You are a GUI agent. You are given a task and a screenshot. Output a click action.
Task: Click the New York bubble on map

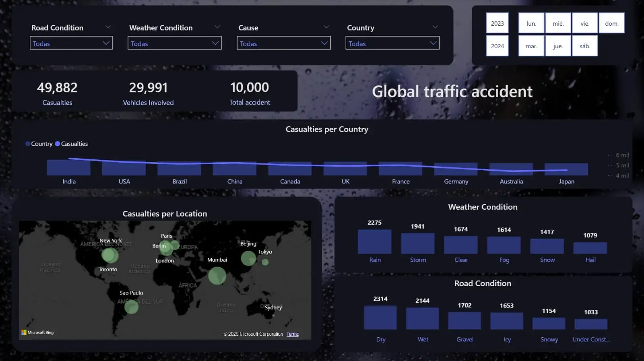(x=110, y=255)
